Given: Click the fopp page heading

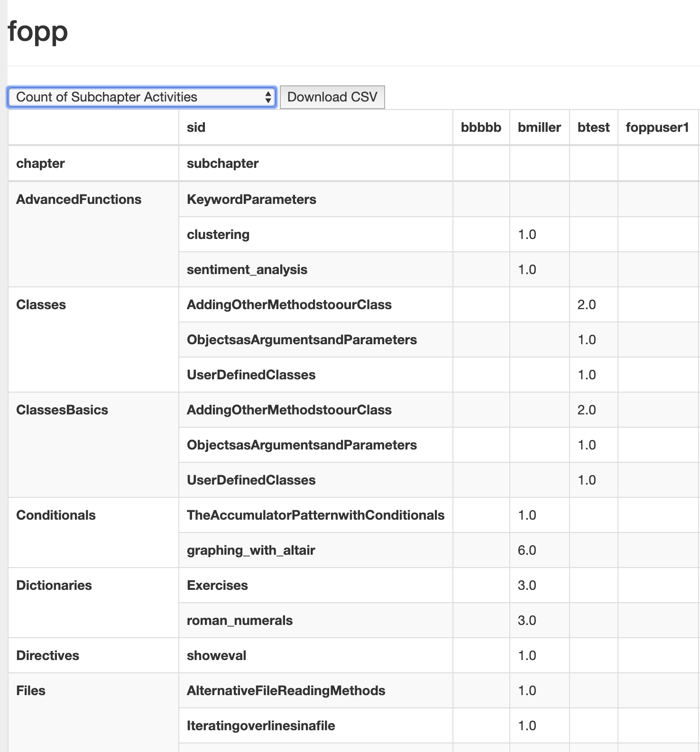Looking at the screenshot, I should [x=38, y=31].
